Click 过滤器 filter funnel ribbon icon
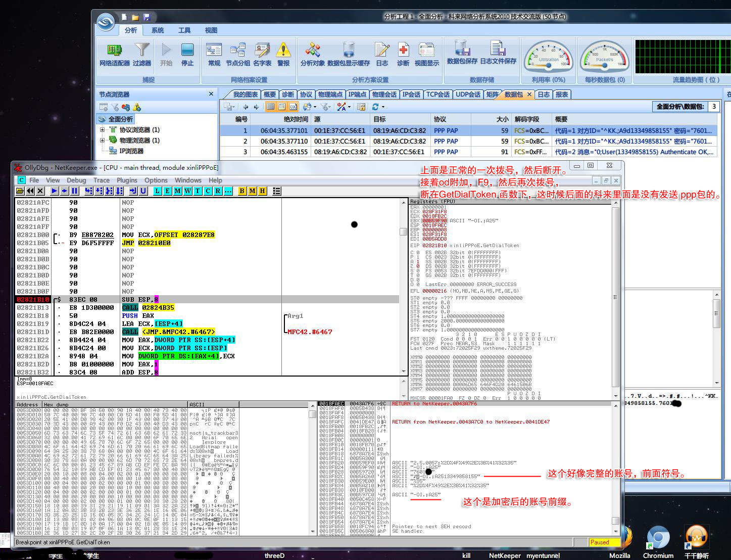731x560 pixels. pyautogui.click(x=142, y=55)
